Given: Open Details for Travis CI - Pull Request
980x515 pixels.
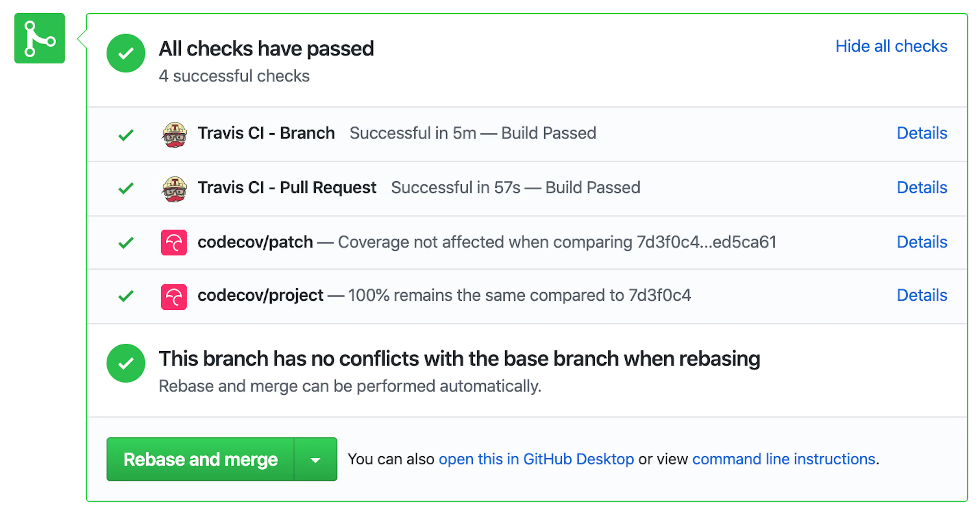Looking at the screenshot, I should click(x=922, y=187).
